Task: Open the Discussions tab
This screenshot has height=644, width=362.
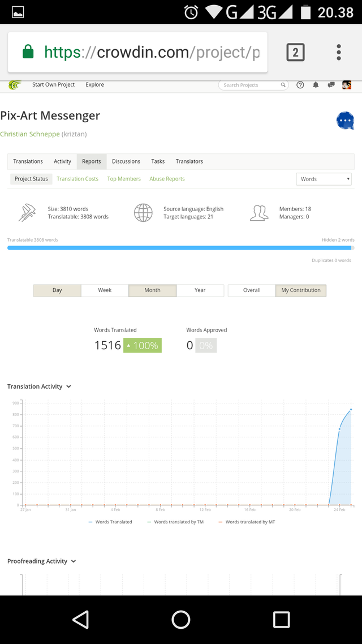Action: (x=126, y=161)
